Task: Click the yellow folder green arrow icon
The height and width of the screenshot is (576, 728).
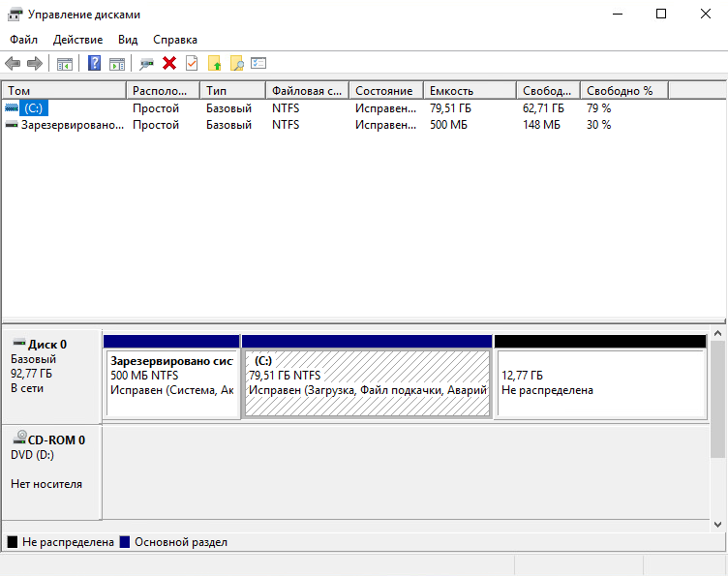Action: (x=214, y=63)
